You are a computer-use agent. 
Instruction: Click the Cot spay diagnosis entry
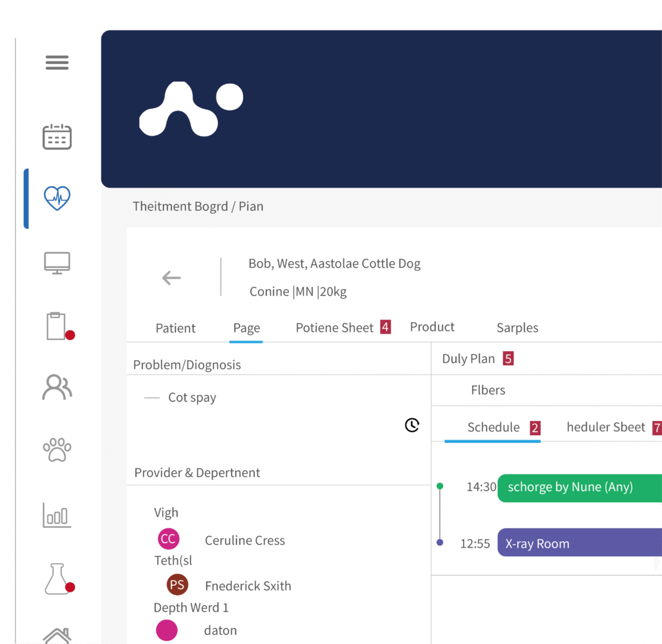coord(192,398)
